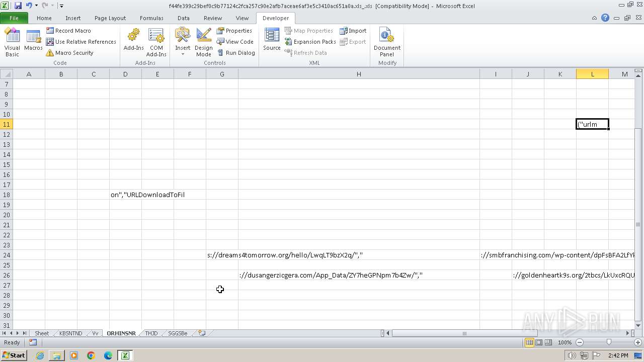Open the XML Source pane
The width and height of the screenshot is (644, 362).
click(272, 40)
